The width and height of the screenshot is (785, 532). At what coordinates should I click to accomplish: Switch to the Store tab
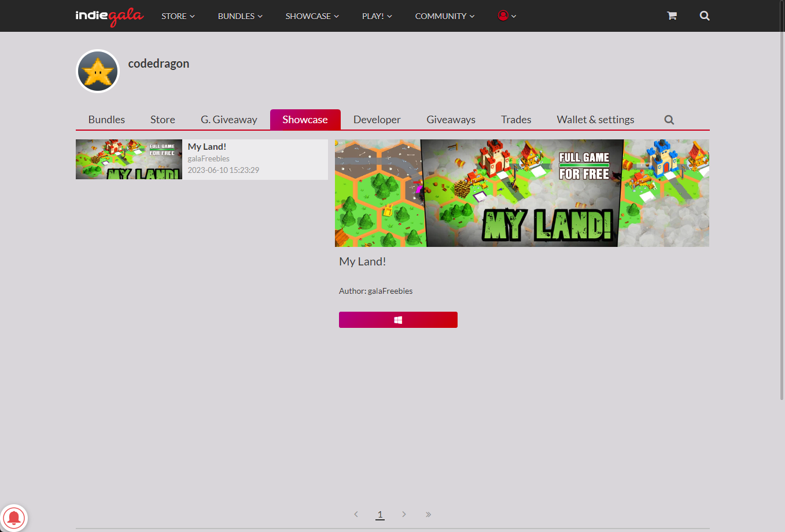[x=163, y=120]
